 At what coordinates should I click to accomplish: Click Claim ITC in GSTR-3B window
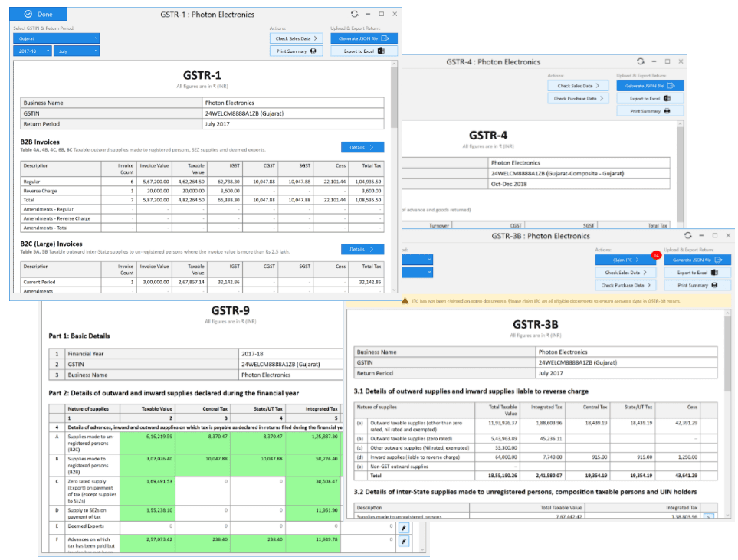point(625,260)
